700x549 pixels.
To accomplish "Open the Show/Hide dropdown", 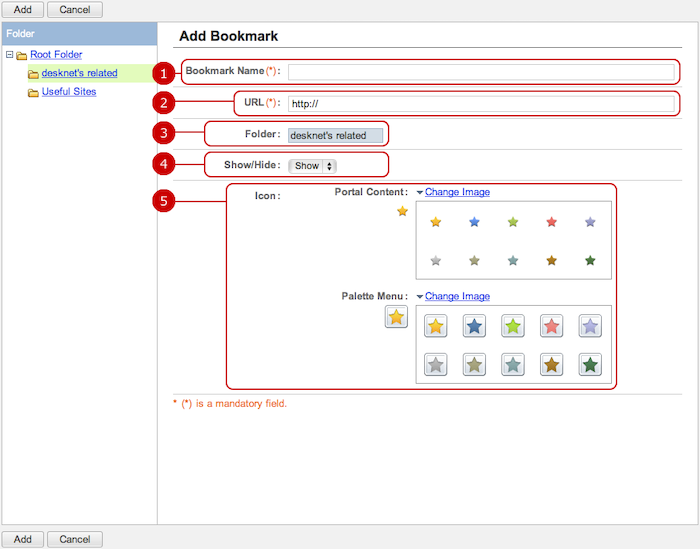I will point(314,166).
